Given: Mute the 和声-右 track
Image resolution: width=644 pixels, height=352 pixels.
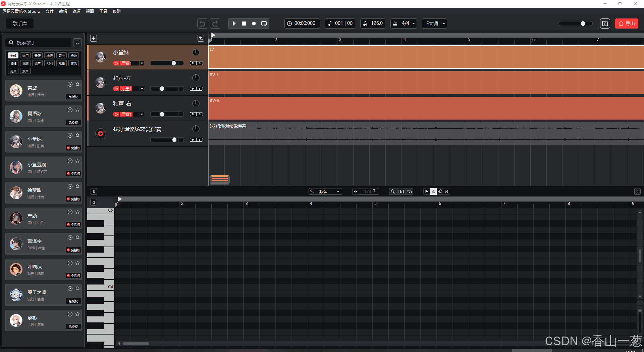Looking at the screenshot, I should tap(193, 114).
